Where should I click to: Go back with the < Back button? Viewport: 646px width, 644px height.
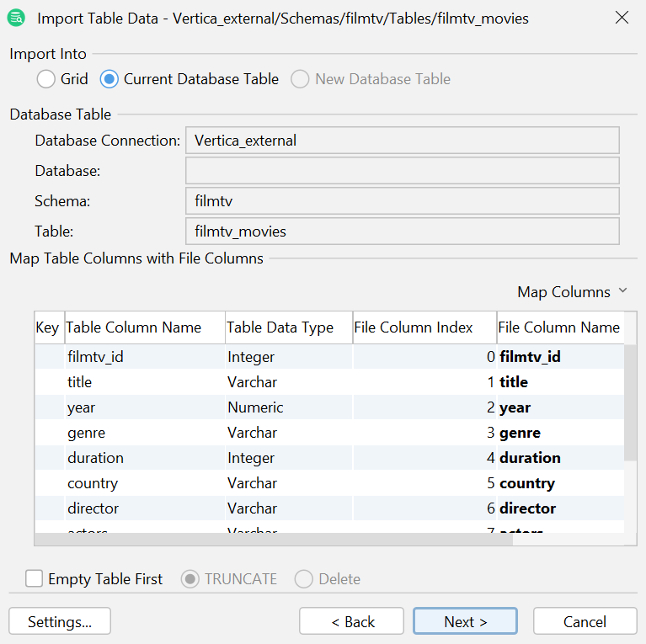point(351,621)
